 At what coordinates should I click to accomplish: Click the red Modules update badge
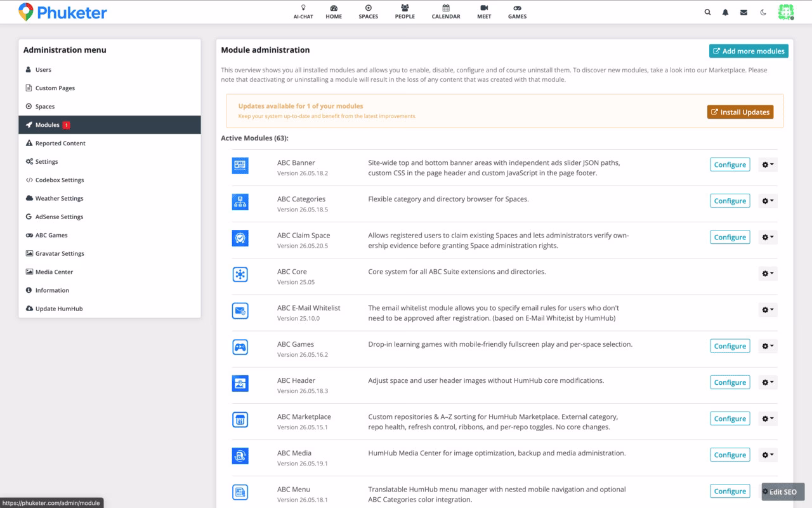coord(66,125)
